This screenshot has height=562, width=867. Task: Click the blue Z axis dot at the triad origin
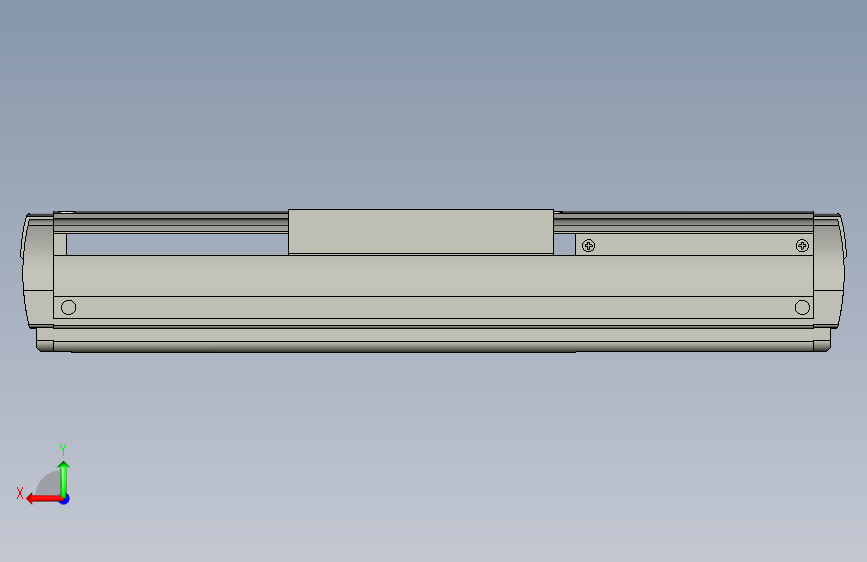(65, 499)
